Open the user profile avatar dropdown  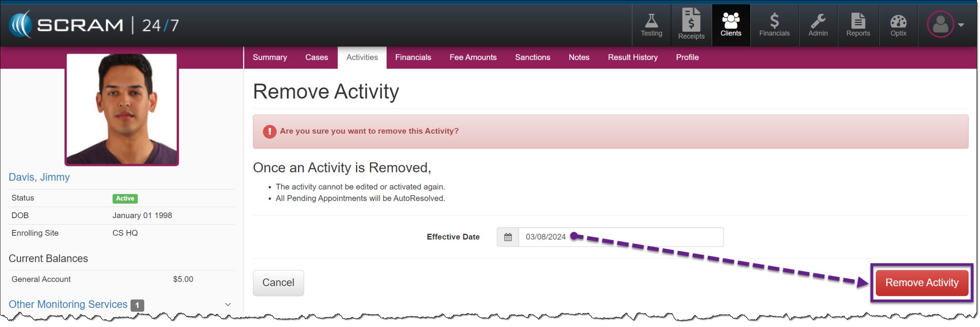point(944,25)
